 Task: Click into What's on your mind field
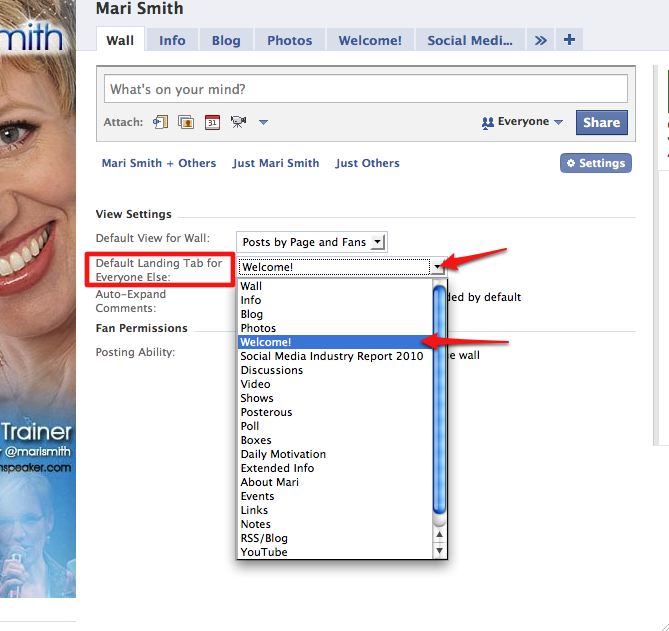(x=366, y=89)
